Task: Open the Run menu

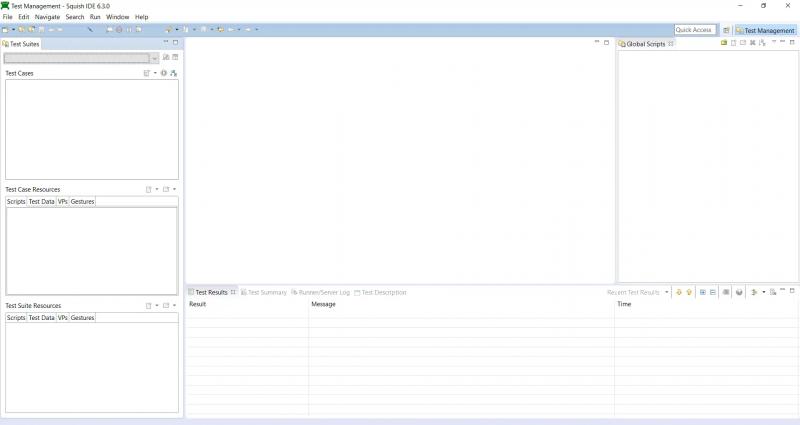Action: [x=95, y=17]
